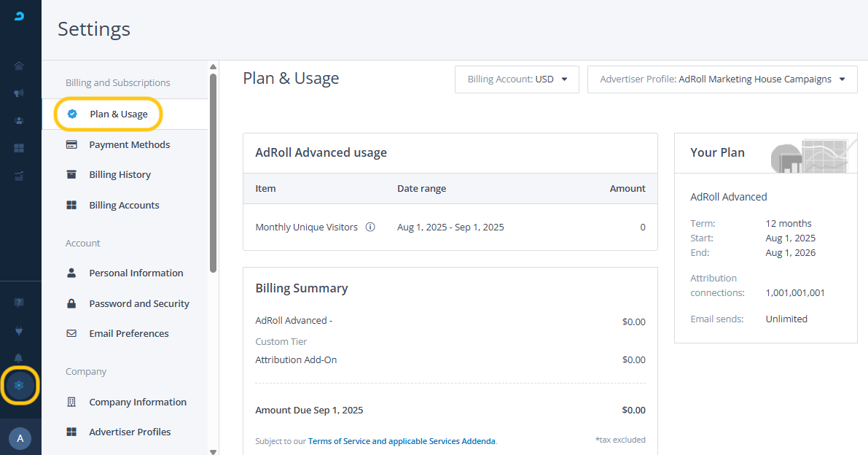
Task: Click the AdRoll logo icon
Action: pyautogui.click(x=20, y=16)
